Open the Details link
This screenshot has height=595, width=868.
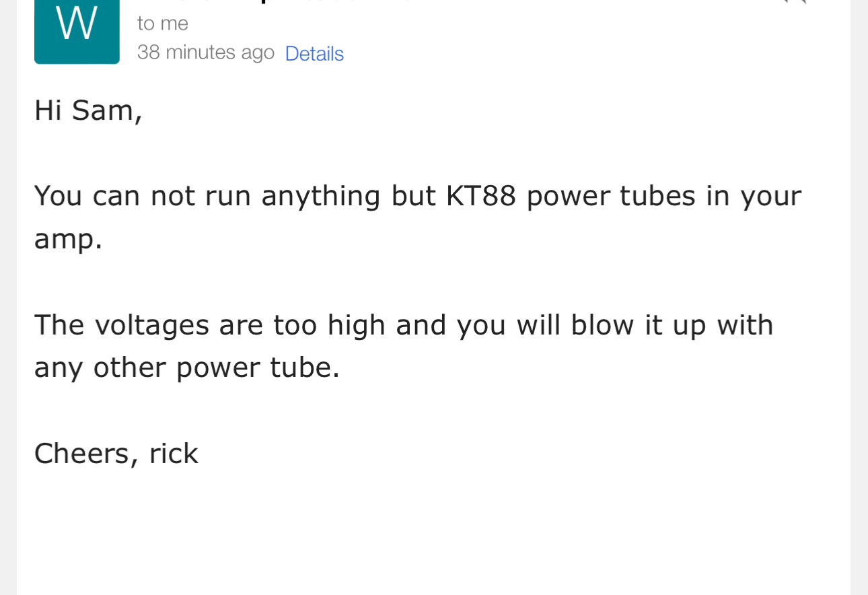coord(314,54)
